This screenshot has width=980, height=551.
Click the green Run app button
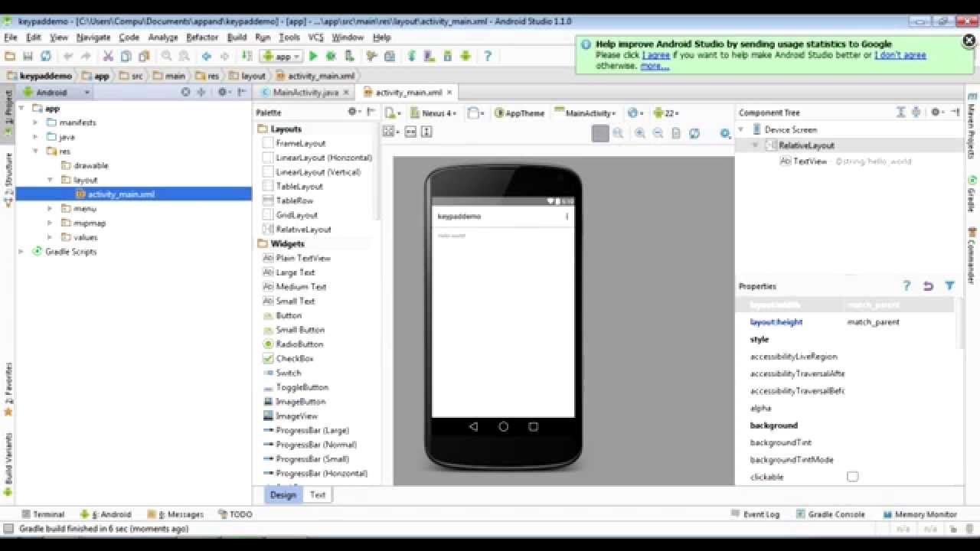click(x=313, y=56)
